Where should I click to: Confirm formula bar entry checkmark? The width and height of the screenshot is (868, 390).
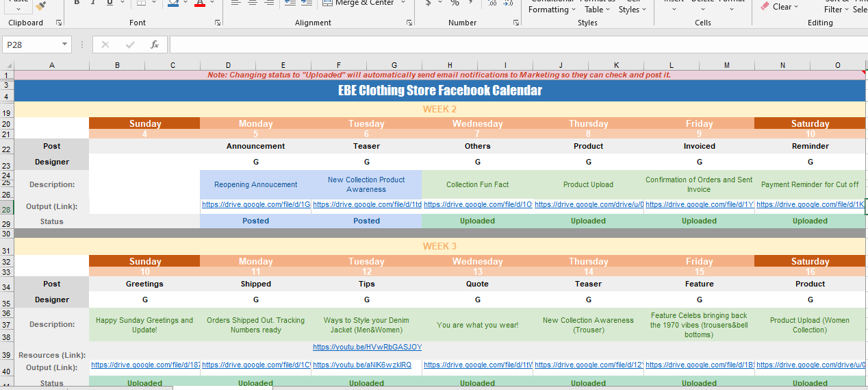pos(130,45)
